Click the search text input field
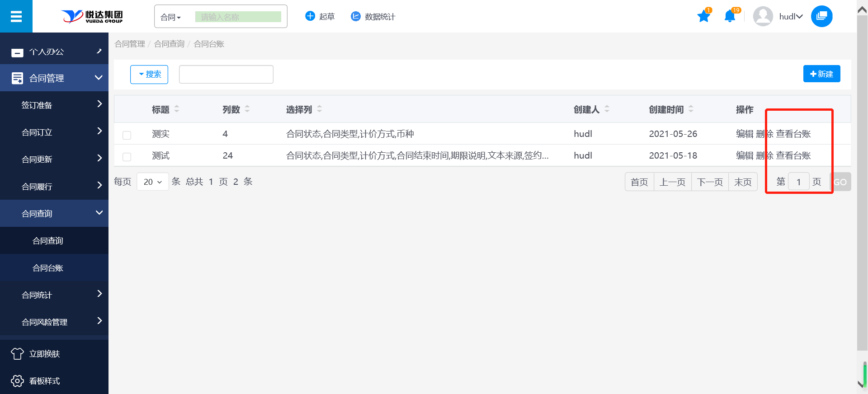Viewport: 868px width, 394px height. pyautogui.click(x=226, y=75)
